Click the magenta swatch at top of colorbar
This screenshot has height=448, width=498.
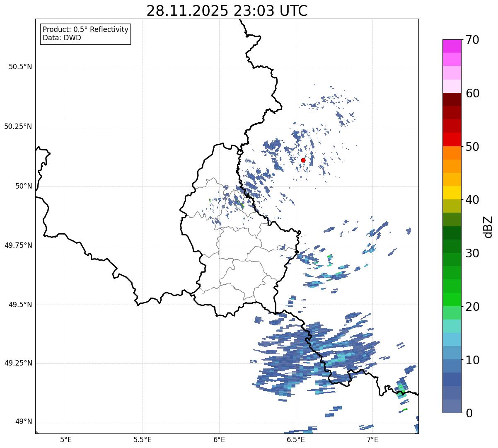point(452,46)
